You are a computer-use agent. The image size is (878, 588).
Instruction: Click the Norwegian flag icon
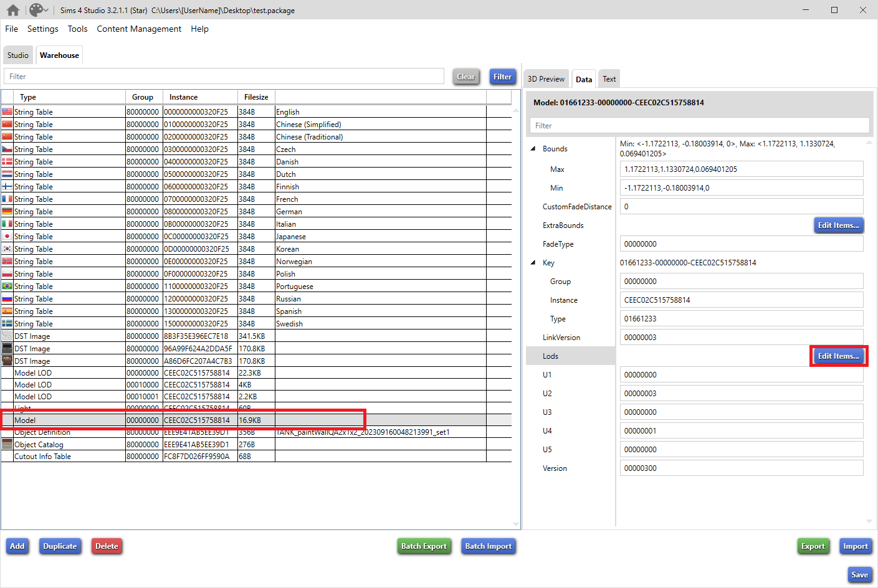point(7,262)
